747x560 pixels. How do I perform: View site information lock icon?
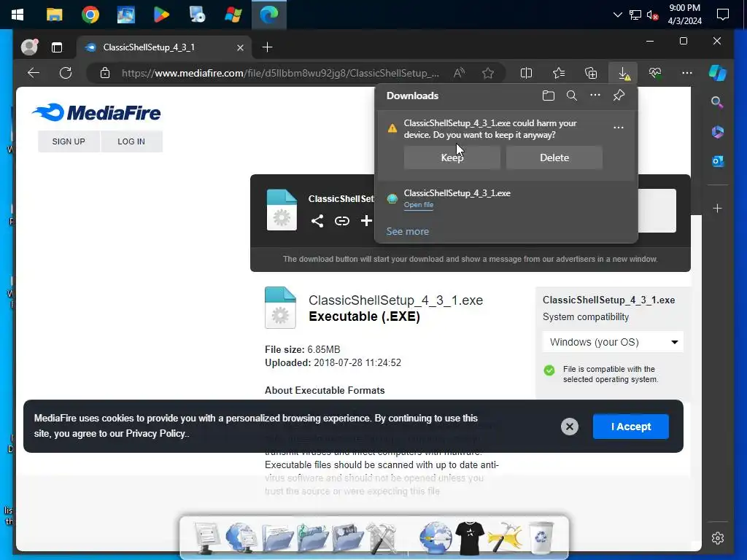pos(105,73)
